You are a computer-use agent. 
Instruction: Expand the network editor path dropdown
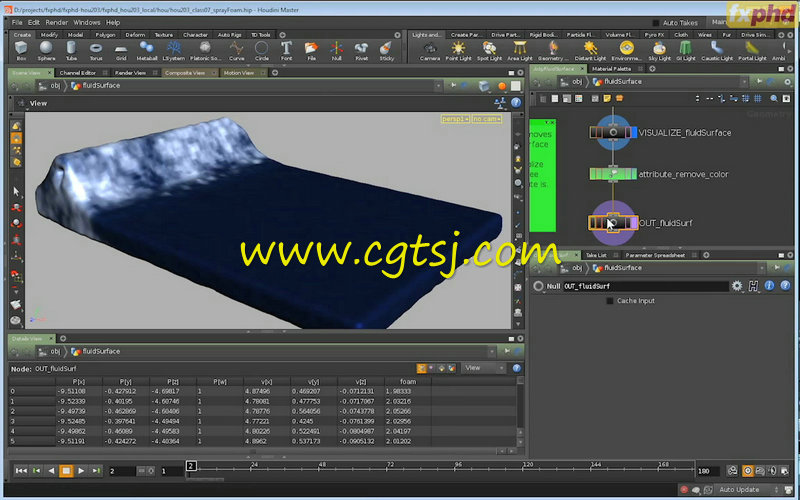point(744,82)
